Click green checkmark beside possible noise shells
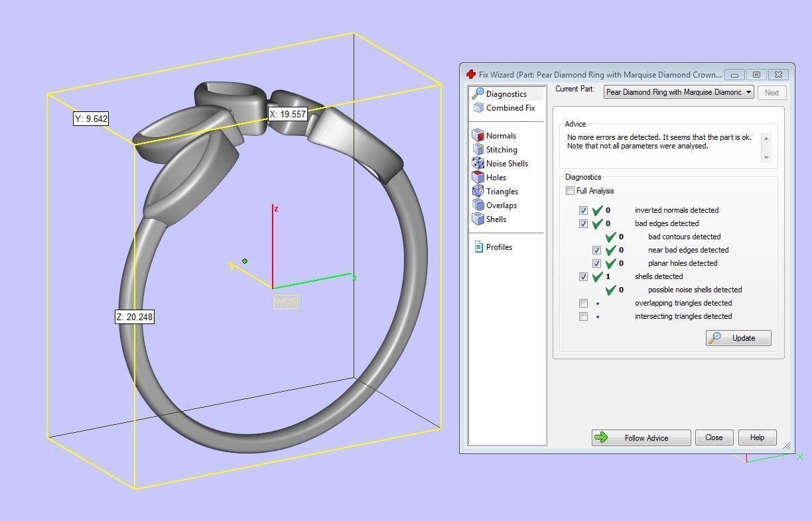 coord(611,290)
